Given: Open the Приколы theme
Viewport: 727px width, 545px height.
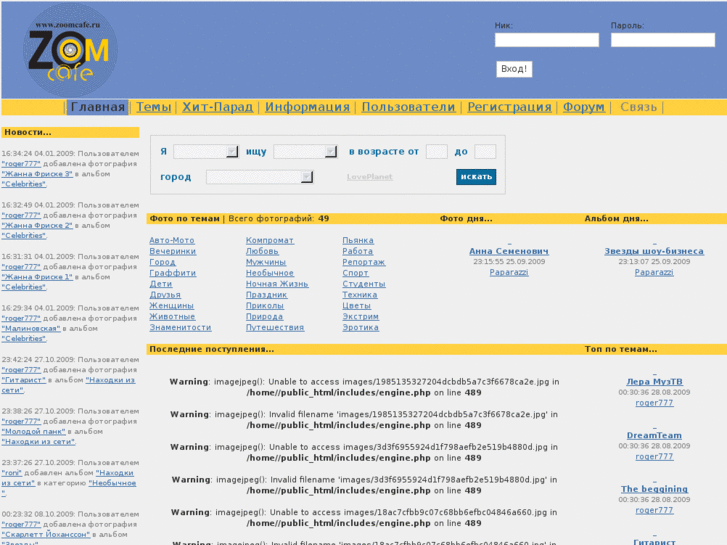Looking at the screenshot, I should coord(264,306).
